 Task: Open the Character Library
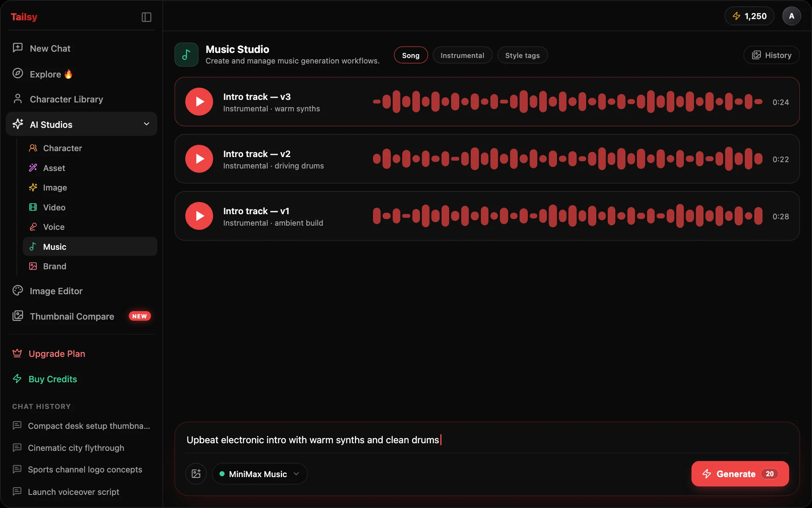82,99
